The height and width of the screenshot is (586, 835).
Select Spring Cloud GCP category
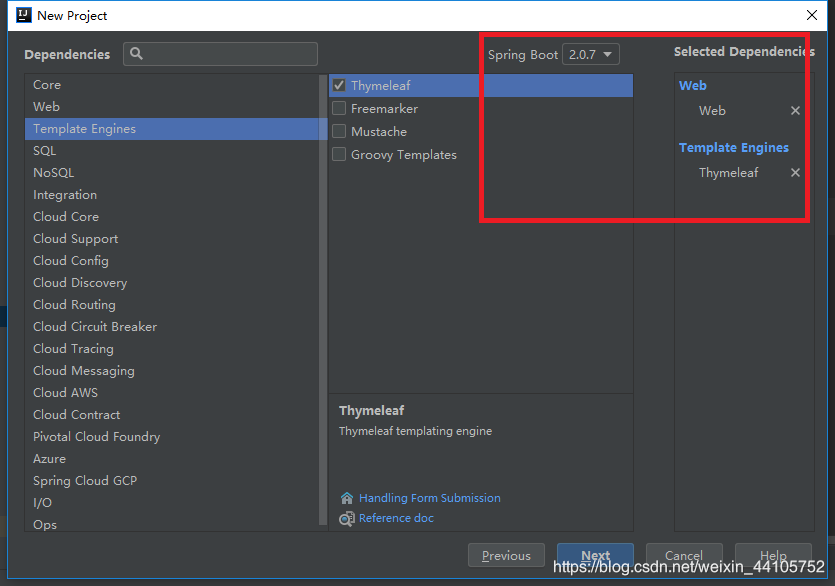click(x=172, y=481)
